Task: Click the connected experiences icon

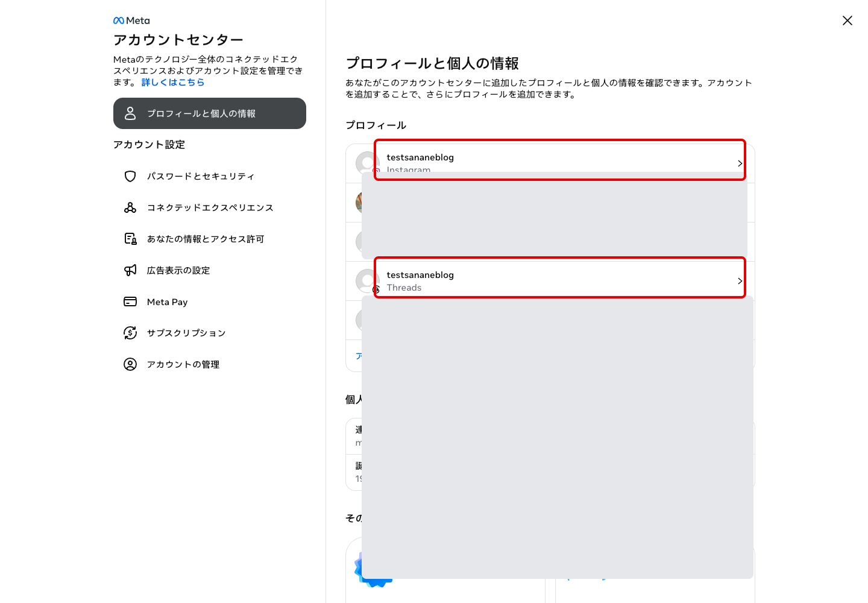Action: [x=130, y=207]
